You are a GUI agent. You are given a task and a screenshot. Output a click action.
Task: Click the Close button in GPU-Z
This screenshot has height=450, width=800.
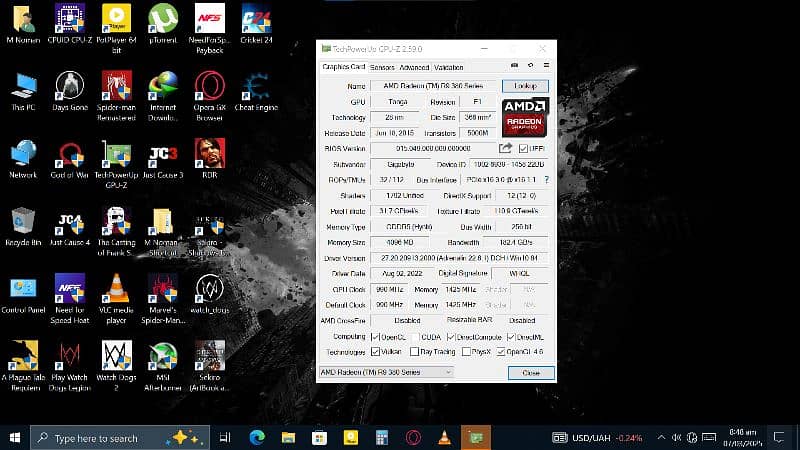coord(531,373)
